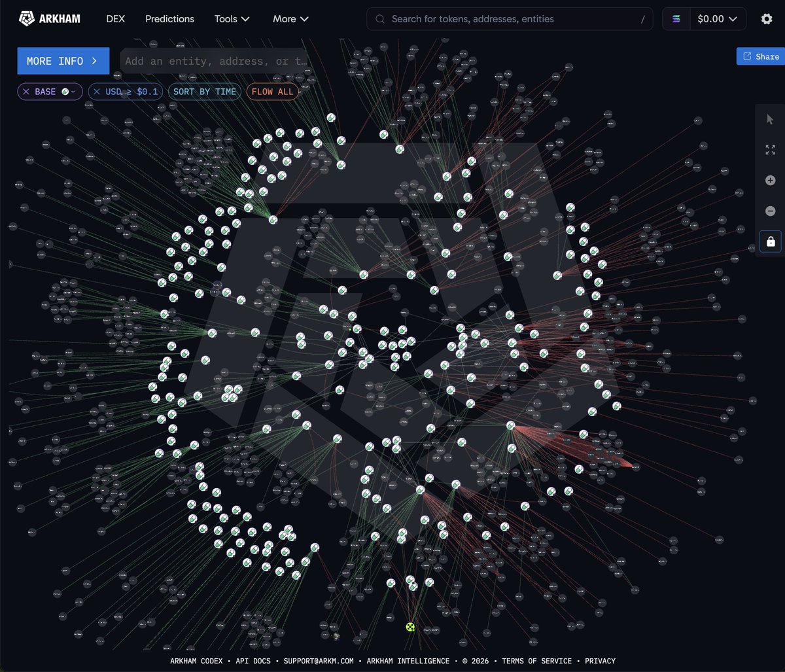Toggle the SORT BY TIME option
Viewport: 785px width, 672px height.
(204, 92)
